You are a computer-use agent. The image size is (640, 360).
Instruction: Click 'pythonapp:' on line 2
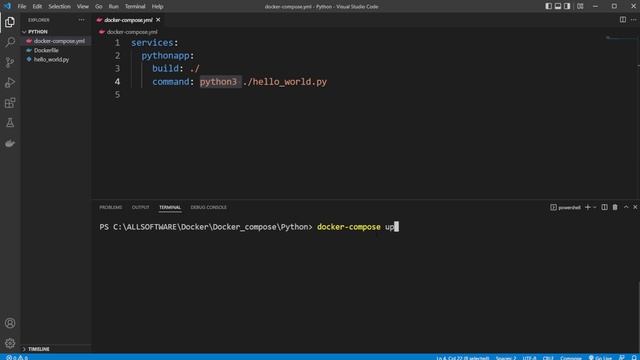pyautogui.click(x=168, y=56)
